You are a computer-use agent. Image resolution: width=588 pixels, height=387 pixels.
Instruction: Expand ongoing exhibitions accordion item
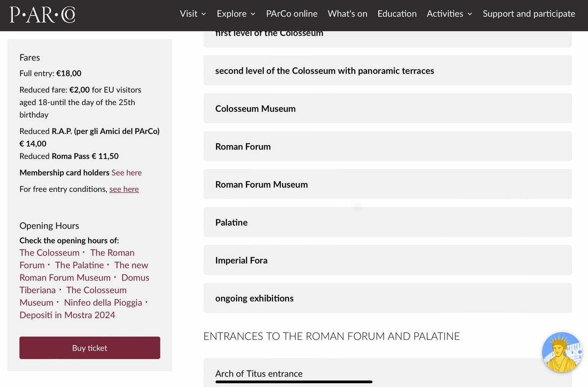point(388,298)
